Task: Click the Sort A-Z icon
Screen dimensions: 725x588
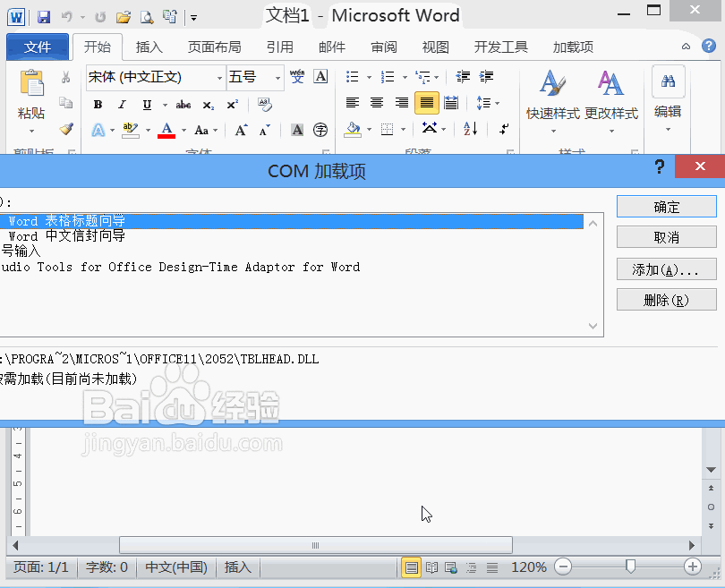Action: click(x=470, y=129)
